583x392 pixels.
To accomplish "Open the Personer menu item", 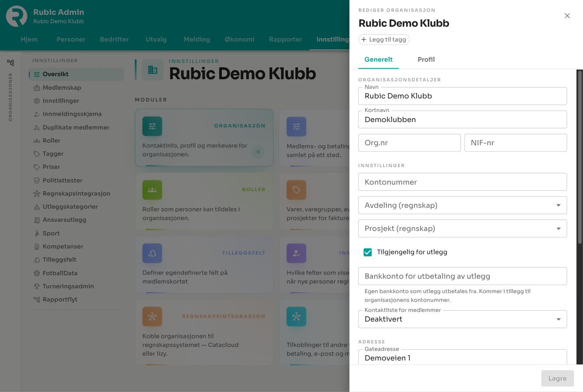I will coord(71,39).
